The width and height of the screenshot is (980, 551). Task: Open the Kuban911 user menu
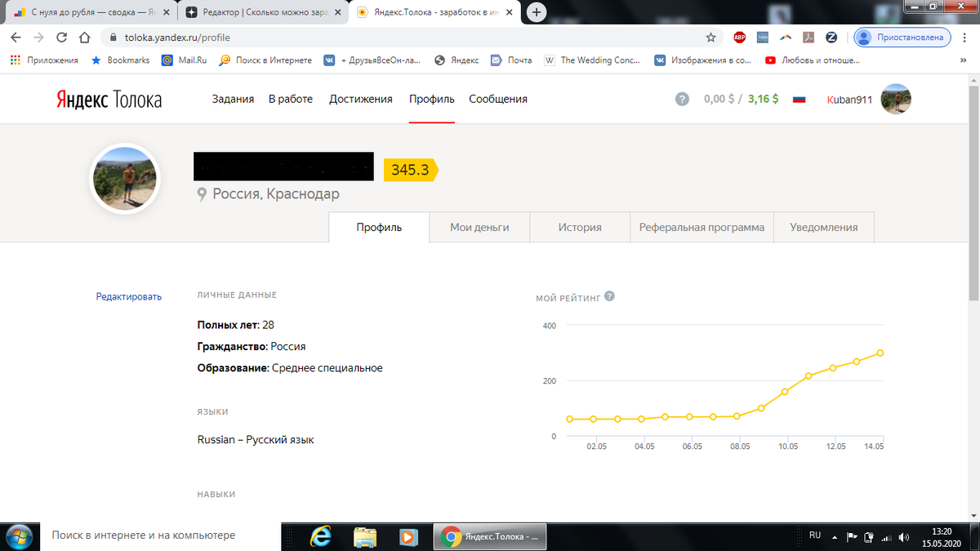(x=850, y=99)
